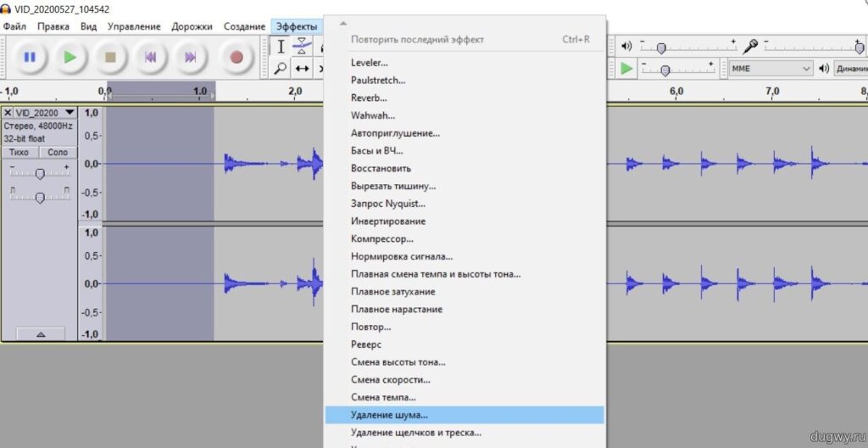Click the output device speaker icon

point(824,69)
